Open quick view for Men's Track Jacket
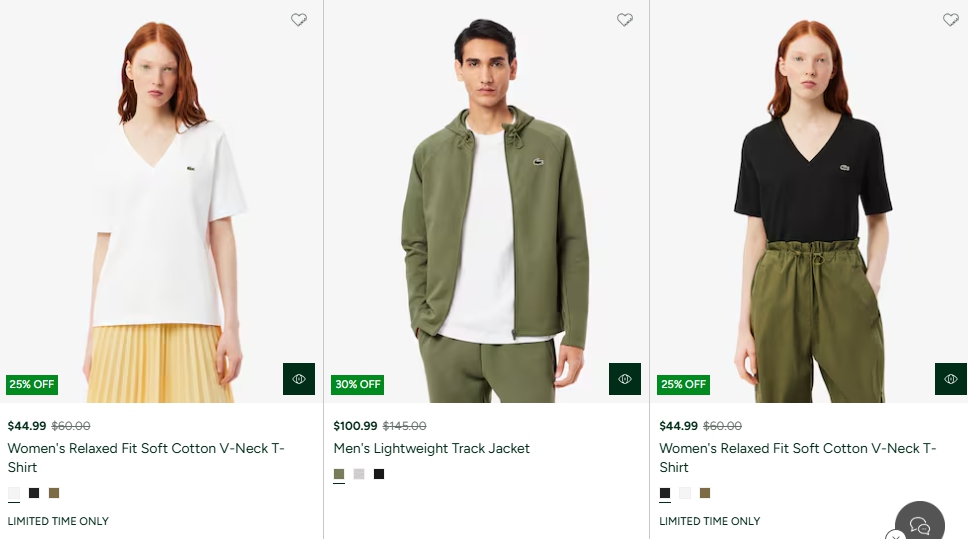 [625, 379]
